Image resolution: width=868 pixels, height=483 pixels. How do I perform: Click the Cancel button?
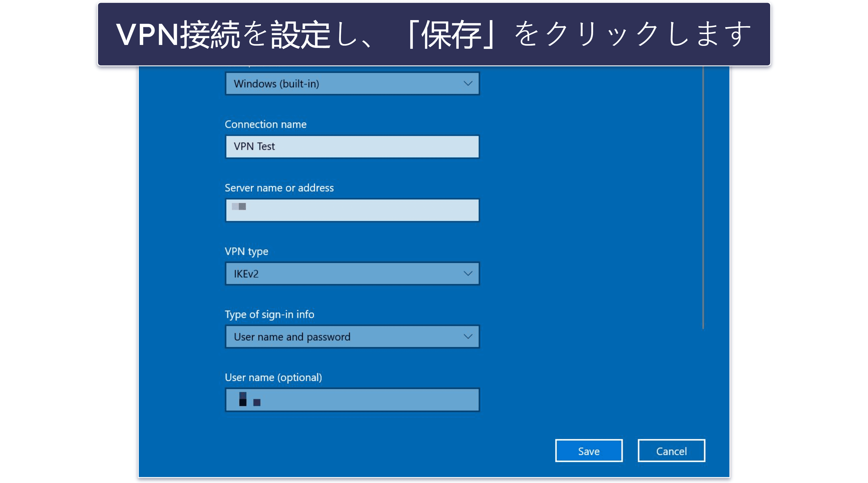tap(671, 451)
